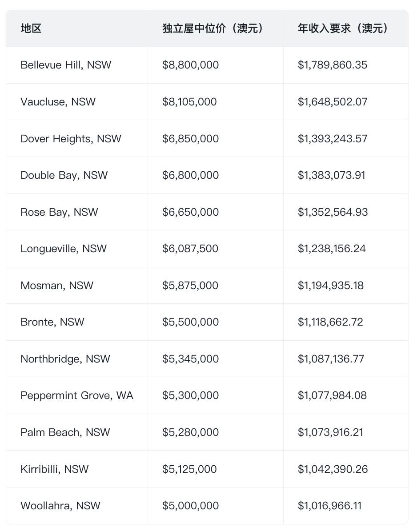This screenshot has height=532, width=417.
Task: Select the Mosman, NSW cell
Action: pyautogui.click(x=57, y=286)
